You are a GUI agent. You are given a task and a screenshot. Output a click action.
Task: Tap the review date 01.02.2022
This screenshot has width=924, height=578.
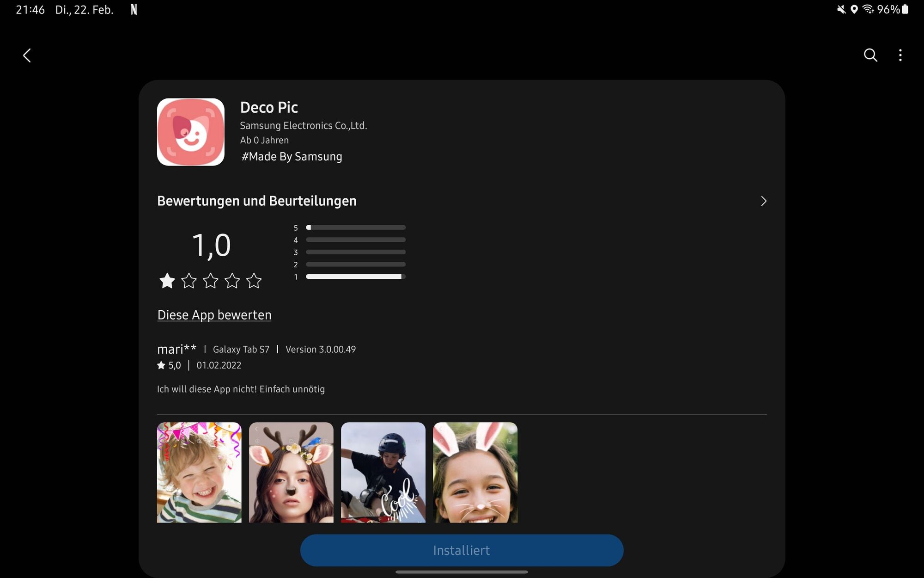pyautogui.click(x=219, y=365)
